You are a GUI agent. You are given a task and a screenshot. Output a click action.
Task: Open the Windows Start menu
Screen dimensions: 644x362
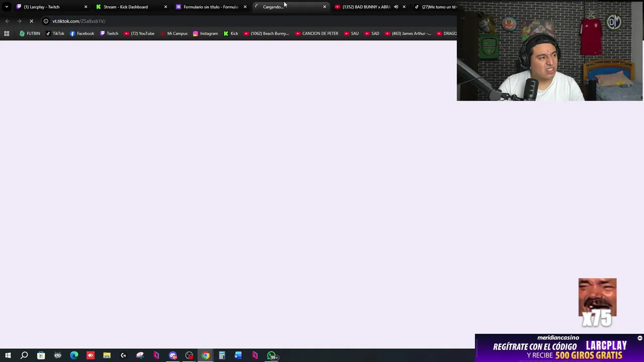click(8, 355)
